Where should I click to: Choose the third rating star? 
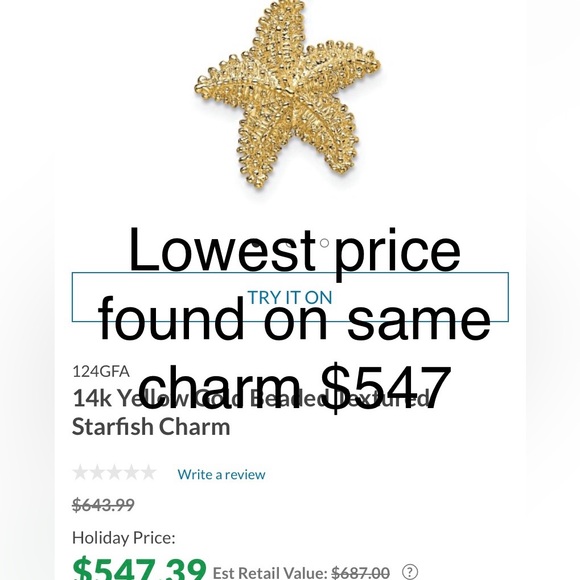click(x=114, y=473)
